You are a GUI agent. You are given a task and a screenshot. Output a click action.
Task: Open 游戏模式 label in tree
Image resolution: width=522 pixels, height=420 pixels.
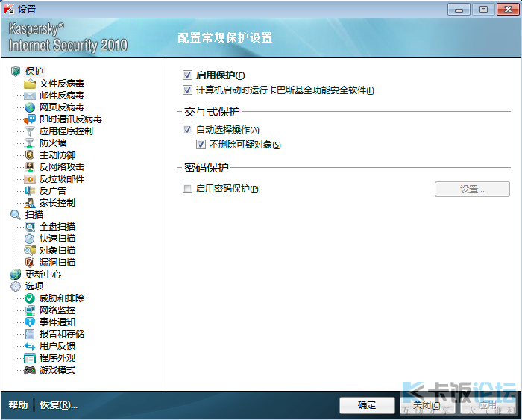pyautogui.click(x=57, y=370)
